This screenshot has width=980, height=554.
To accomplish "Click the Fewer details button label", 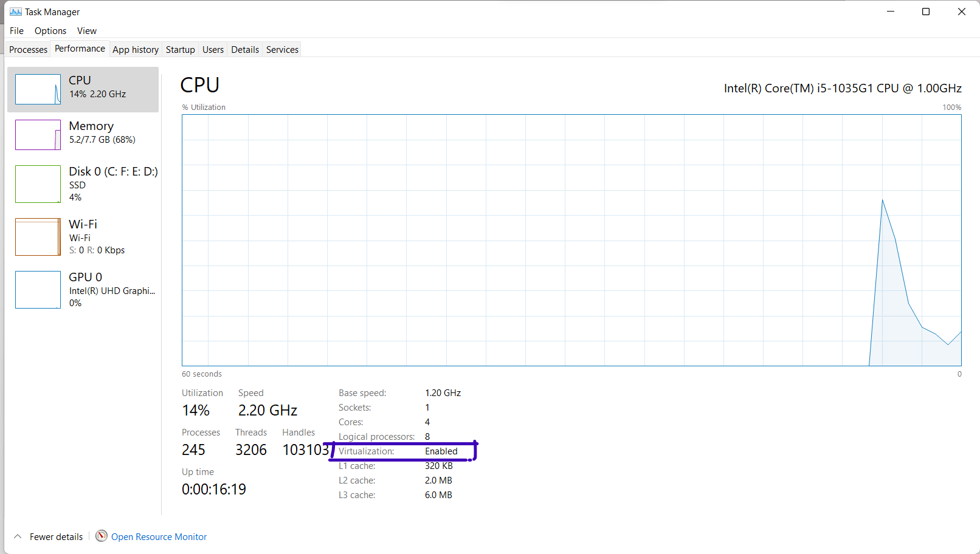I will 57,537.
